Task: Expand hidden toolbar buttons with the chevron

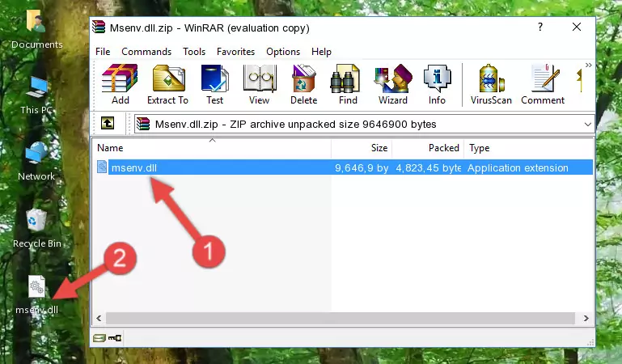Action: click(x=588, y=65)
